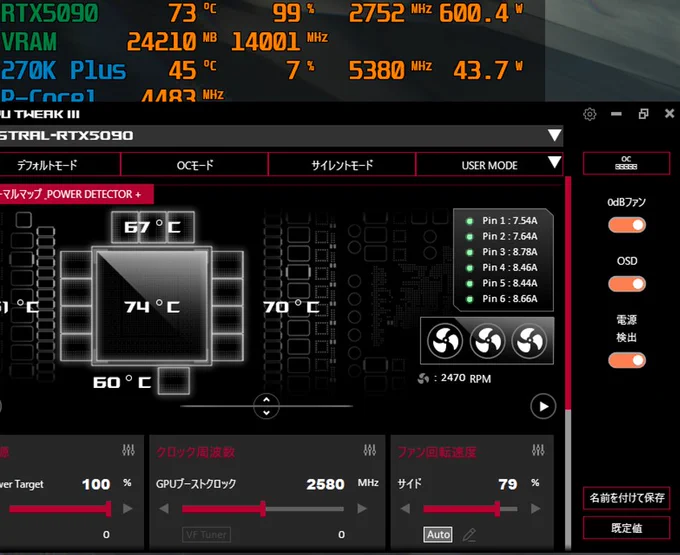Click the Power Target slider handle
The height and width of the screenshot is (555, 680).
click(108, 509)
